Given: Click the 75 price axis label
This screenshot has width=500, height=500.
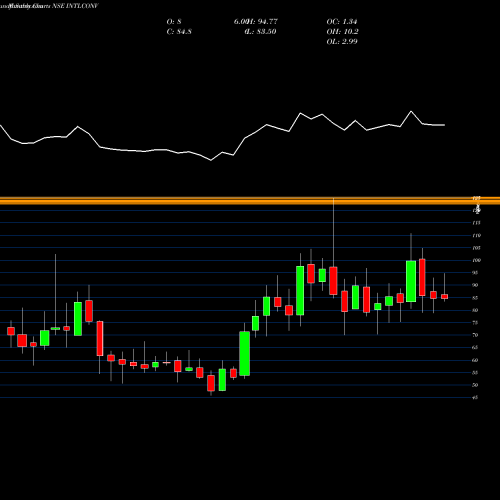Looking at the screenshot, I should click(x=475, y=323).
